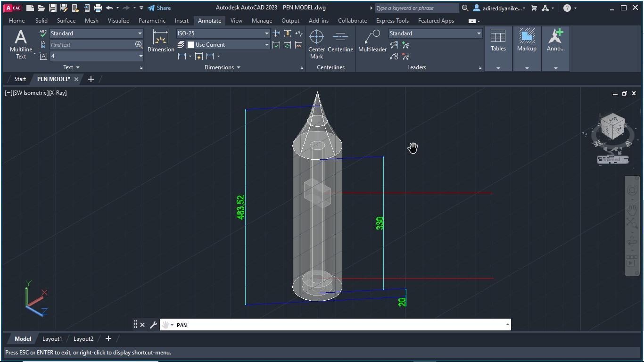Click the Linear dimension tool
This screenshot has height=362, width=644.
[182, 56]
